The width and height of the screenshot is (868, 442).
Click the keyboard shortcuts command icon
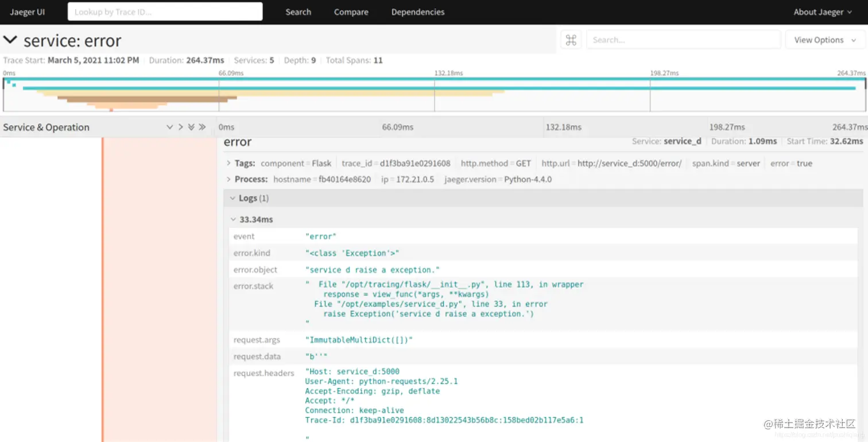coord(571,40)
